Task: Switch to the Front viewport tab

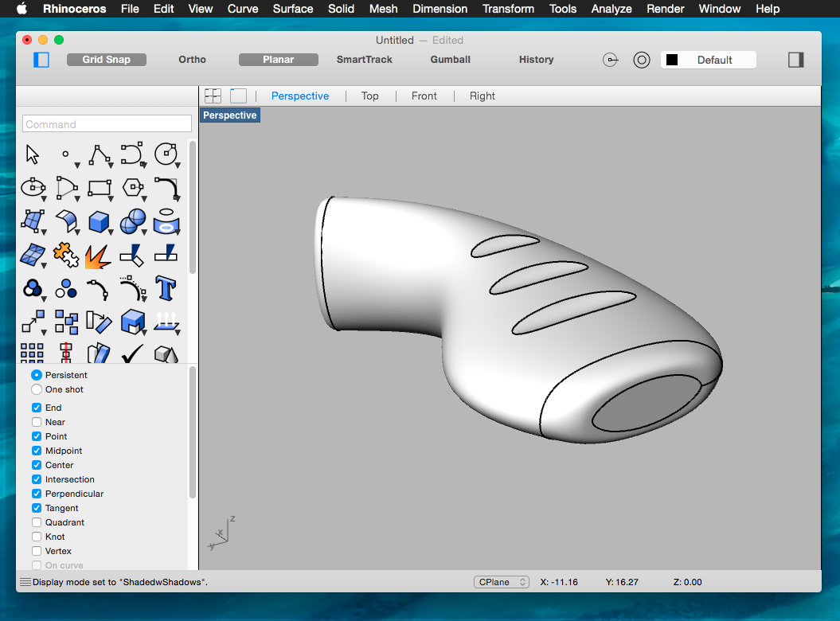Action: [424, 96]
